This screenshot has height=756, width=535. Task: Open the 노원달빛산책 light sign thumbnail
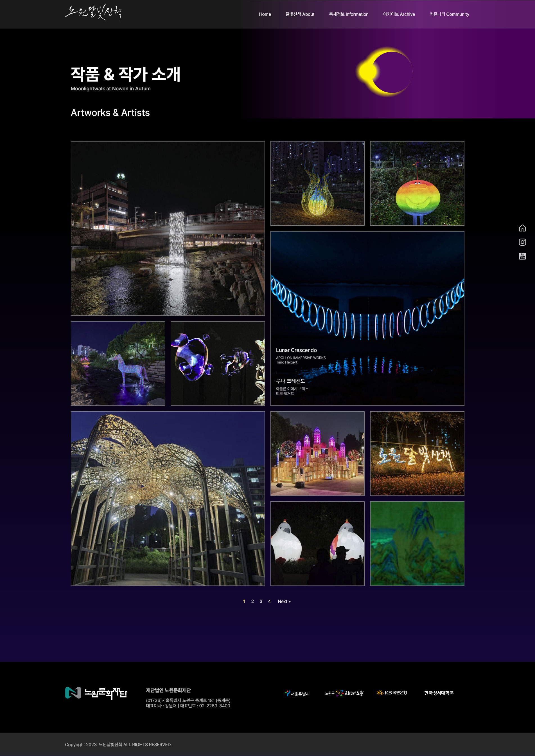pyautogui.click(x=417, y=453)
